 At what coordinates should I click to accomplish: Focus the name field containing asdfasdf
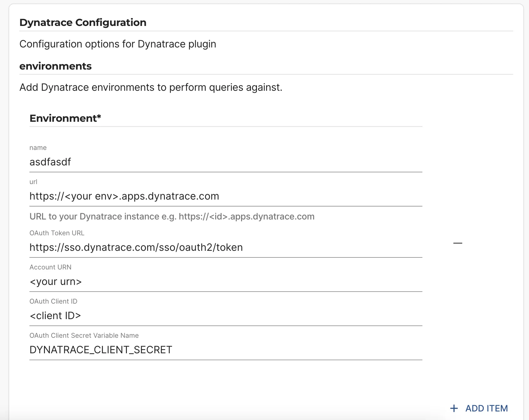(226, 162)
